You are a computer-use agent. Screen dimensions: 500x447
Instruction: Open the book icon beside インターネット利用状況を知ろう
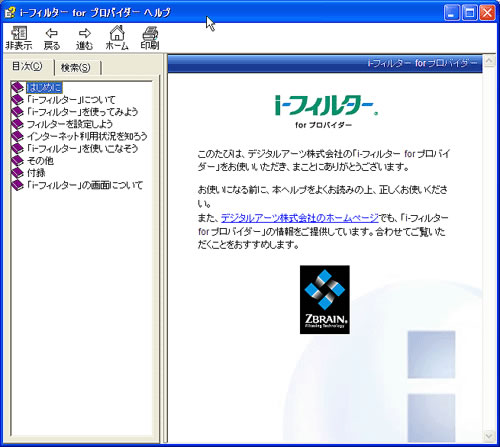pyautogui.click(x=17, y=136)
